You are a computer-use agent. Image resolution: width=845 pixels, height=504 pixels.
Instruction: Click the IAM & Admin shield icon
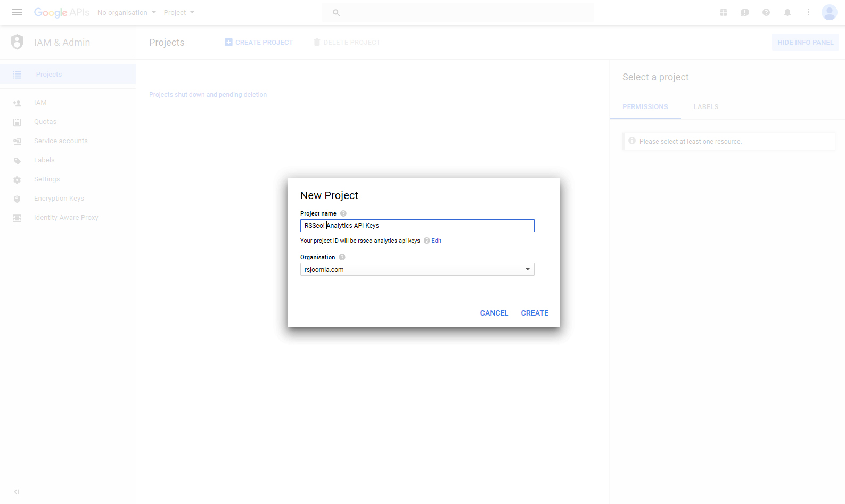[17, 42]
